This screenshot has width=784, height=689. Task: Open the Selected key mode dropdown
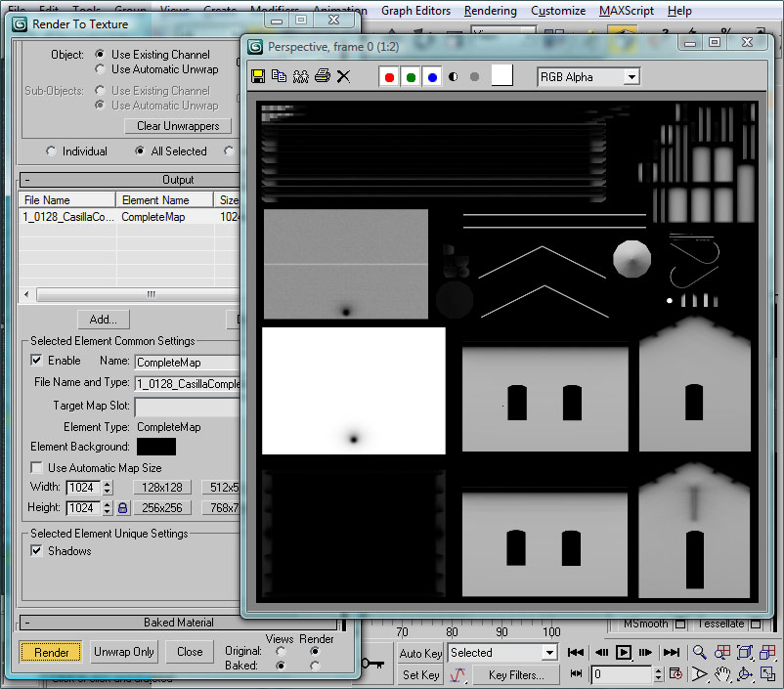pos(547,653)
